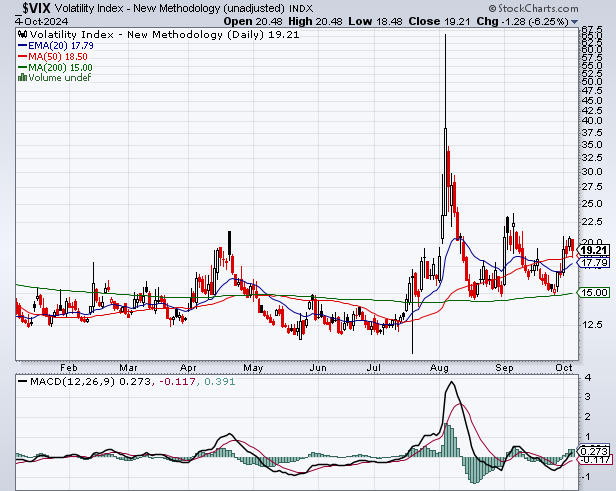The height and width of the screenshot is (491, 616).
Task: Click the INDX exchange label
Action: [x=301, y=8]
